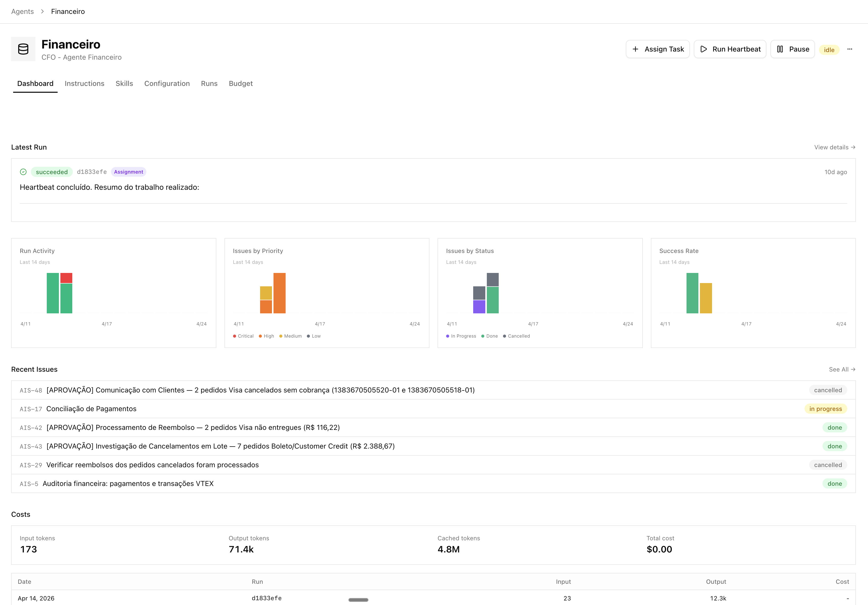Click the Agents breadcrumb link
This screenshot has width=868, height=605.
click(22, 11)
